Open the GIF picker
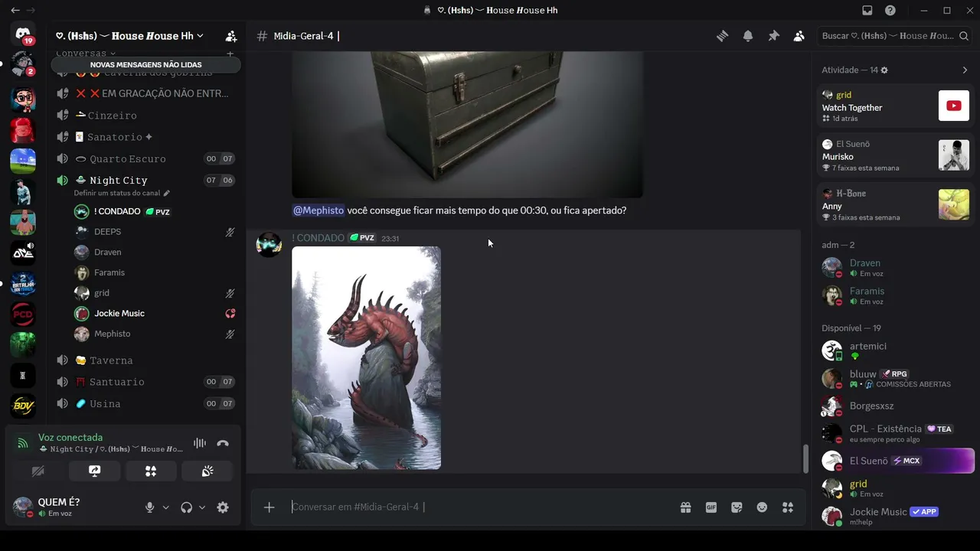Image resolution: width=980 pixels, height=551 pixels. [x=711, y=507]
